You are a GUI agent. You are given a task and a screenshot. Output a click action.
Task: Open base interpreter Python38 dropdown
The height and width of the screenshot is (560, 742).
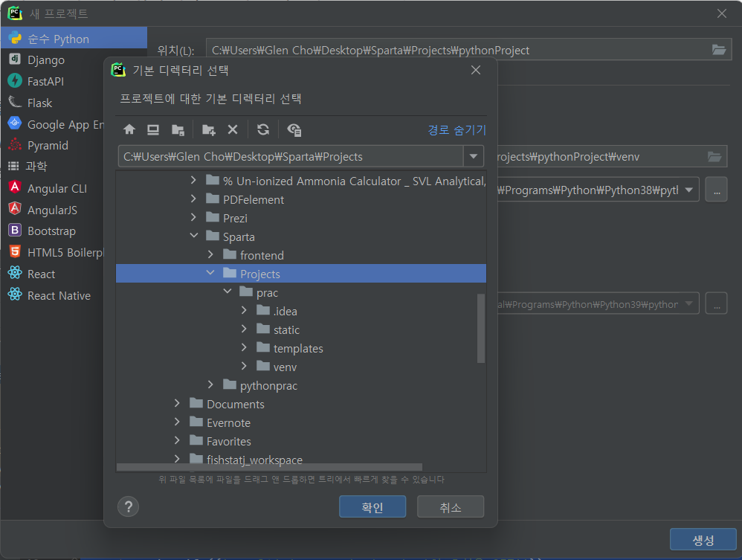(x=689, y=190)
